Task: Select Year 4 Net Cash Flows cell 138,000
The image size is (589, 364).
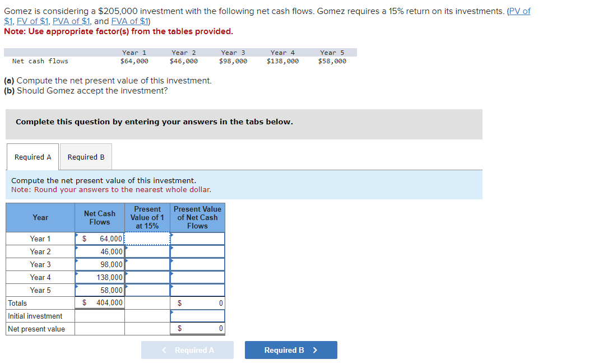Action: pos(100,277)
